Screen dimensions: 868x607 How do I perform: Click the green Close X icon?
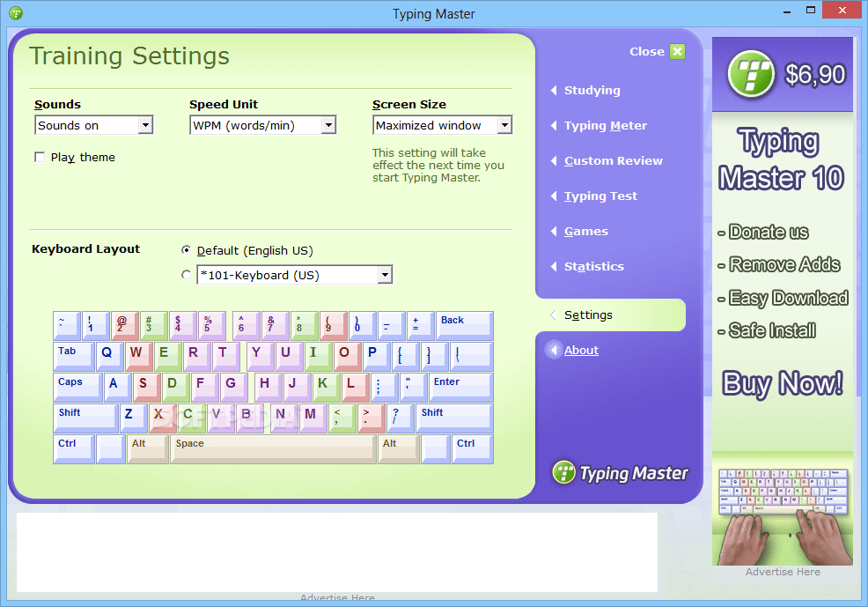point(677,51)
